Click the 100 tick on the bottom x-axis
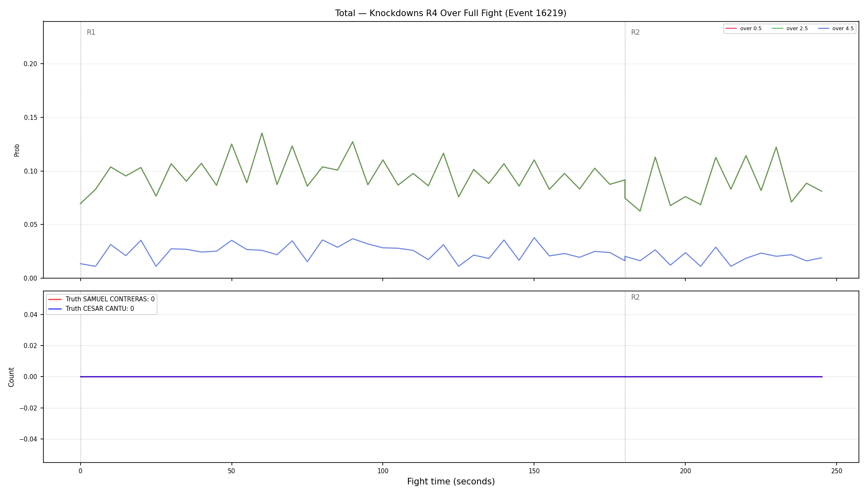 tap(383, 471)
